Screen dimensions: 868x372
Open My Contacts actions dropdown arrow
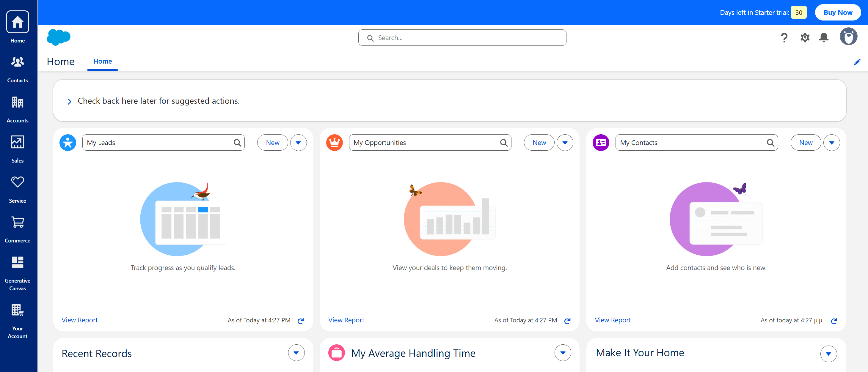click(832, 143)
